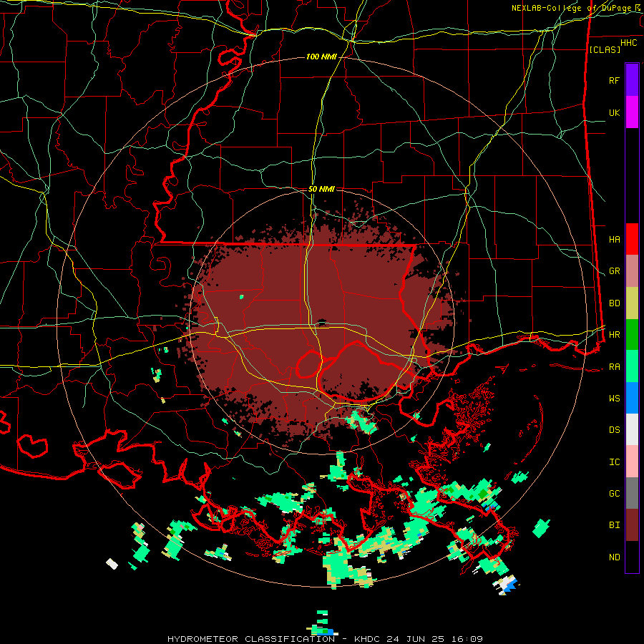
Task: Click the 'BI' legend label
Action: tap(614, 525)
